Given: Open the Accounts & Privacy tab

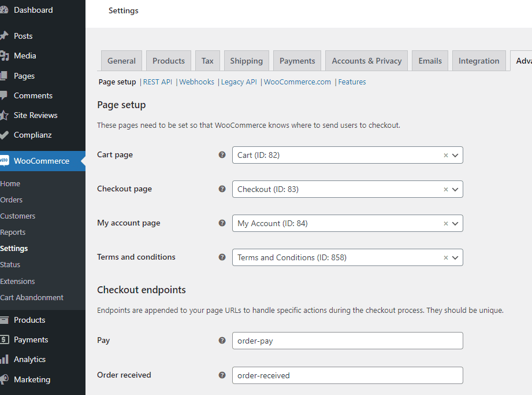Looking at the screenshot, I should (366, 61).
